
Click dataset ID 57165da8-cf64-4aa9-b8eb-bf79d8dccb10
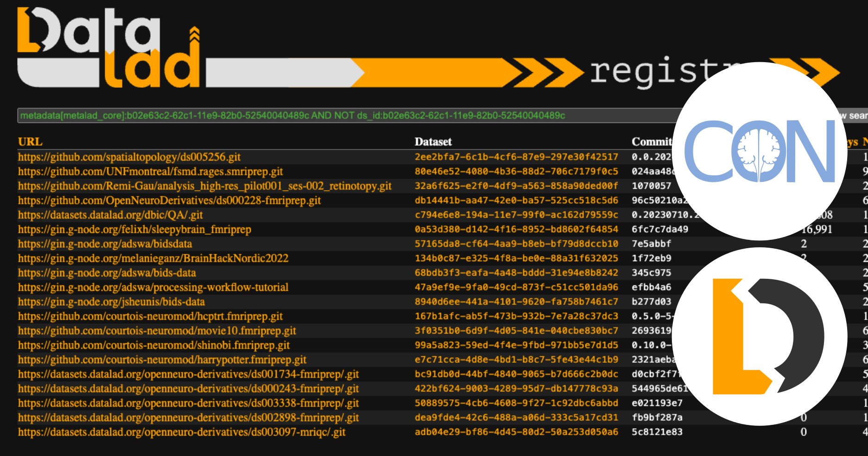pos(516,244)
